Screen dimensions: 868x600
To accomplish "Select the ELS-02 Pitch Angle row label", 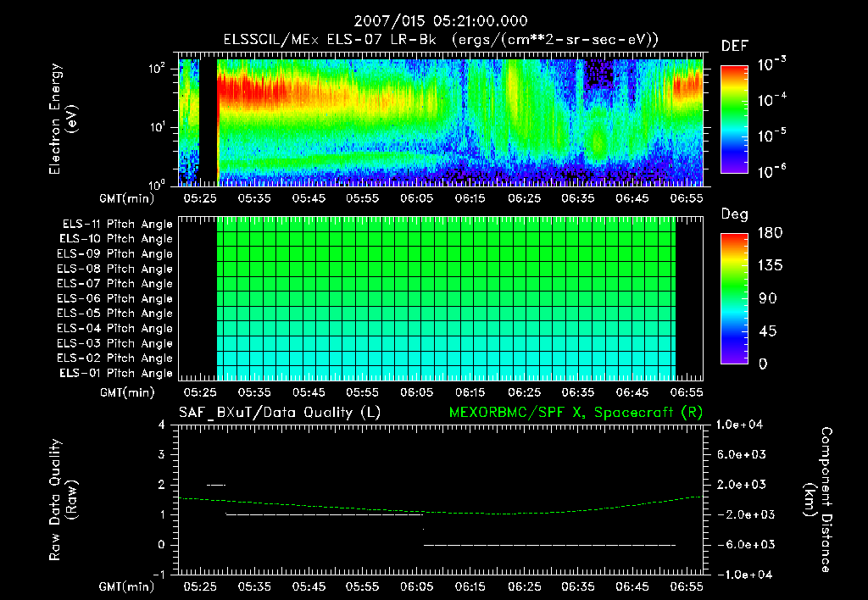I will pos(115,358).
